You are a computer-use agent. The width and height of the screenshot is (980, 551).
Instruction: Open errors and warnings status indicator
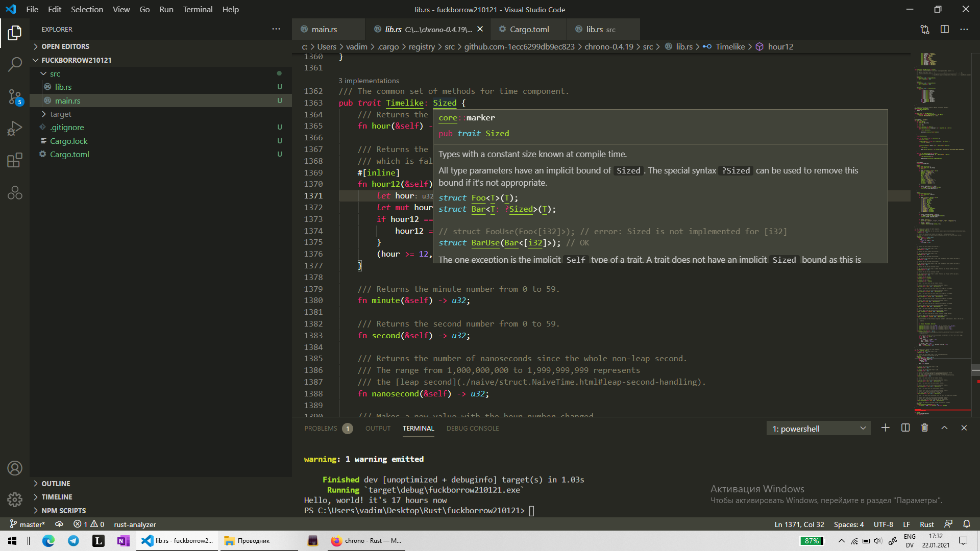point(89,524)
